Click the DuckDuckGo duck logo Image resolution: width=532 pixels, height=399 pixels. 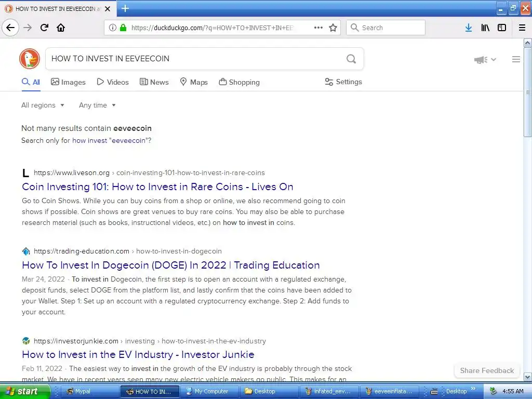[x=30, y=59]
